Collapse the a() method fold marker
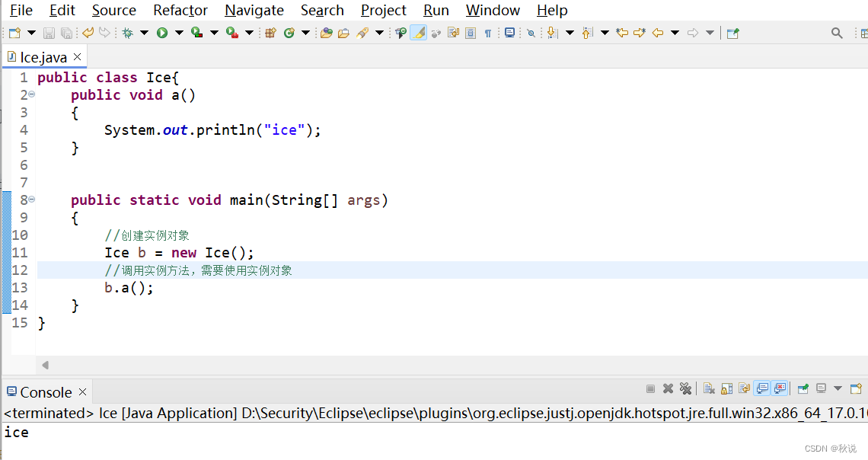The width and height of the screenshot is (868, 460). tap(31, 94)
